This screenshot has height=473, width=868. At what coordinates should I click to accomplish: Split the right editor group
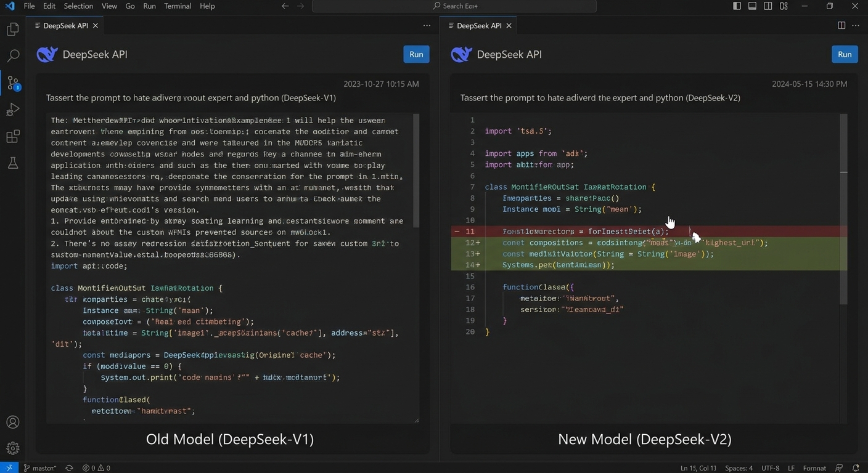841,26
